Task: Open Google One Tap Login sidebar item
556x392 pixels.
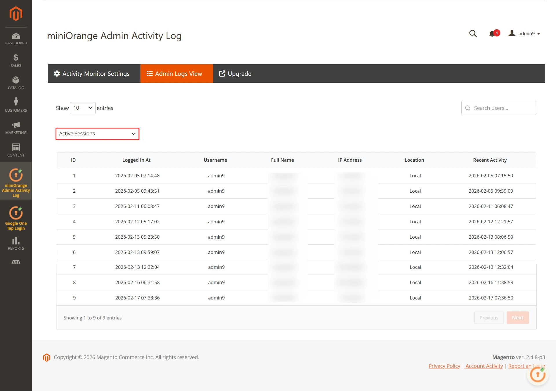Action: point(16,217)
